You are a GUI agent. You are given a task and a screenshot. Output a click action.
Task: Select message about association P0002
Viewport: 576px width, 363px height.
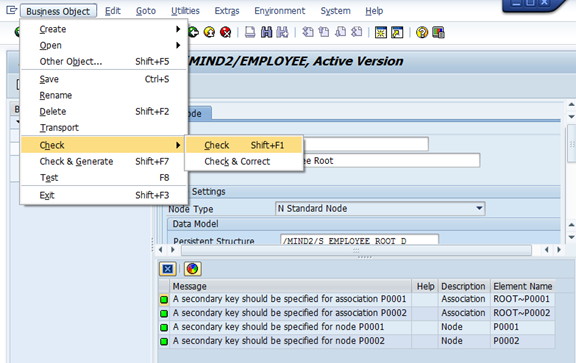pos(289,313)
